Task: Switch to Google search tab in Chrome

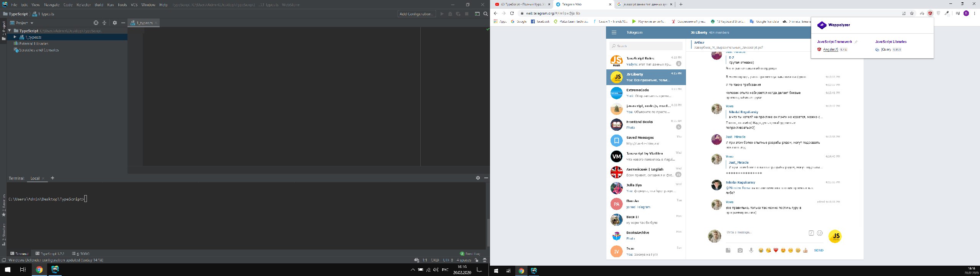Action: point(645,5)
